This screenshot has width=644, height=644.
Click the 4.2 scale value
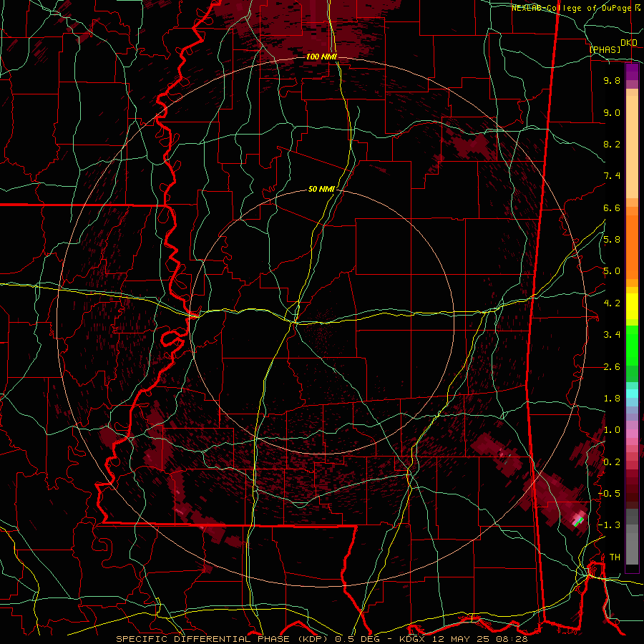pos(612,303)
